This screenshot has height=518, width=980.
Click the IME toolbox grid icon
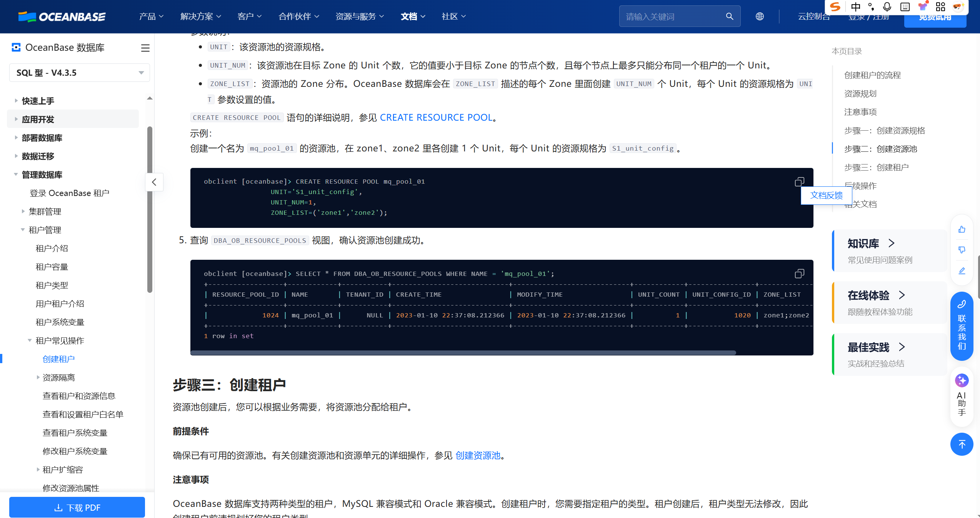941,7
